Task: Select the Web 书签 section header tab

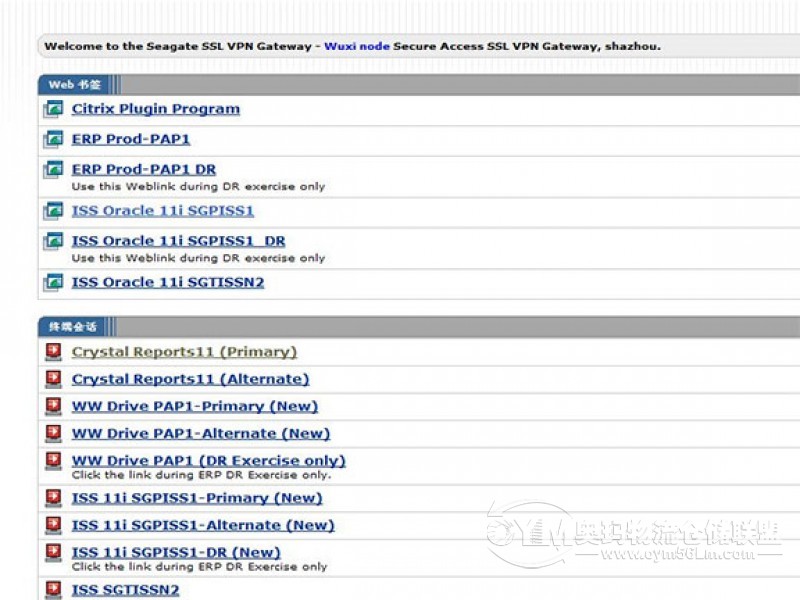Action: (74, 85)
